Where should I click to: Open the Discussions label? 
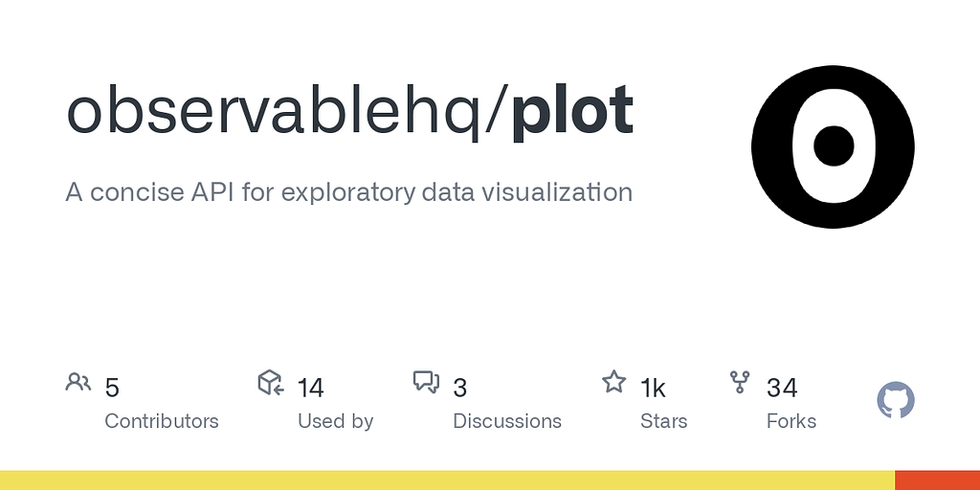(507, 421)
